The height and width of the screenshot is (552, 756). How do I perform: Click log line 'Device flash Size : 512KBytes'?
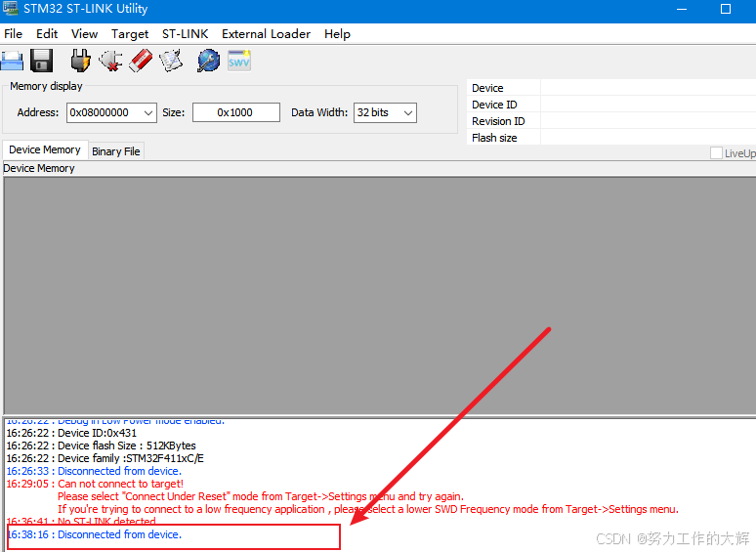coord(102,446)
